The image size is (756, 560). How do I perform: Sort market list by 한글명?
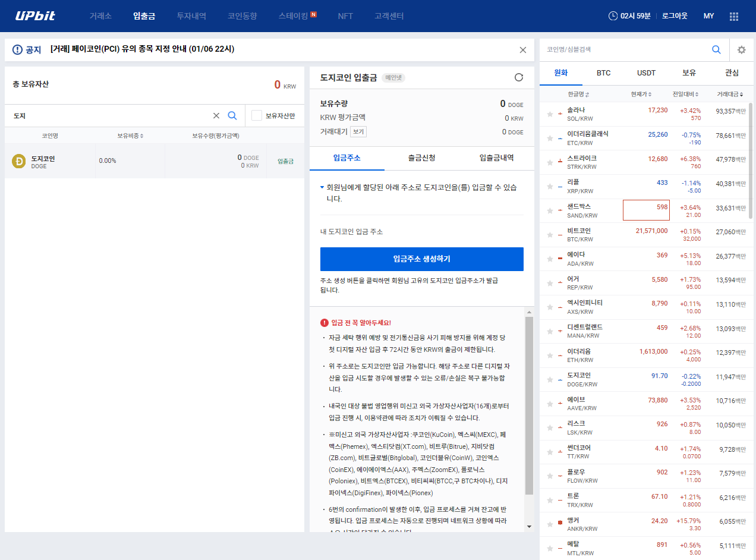tap(578, 94)
